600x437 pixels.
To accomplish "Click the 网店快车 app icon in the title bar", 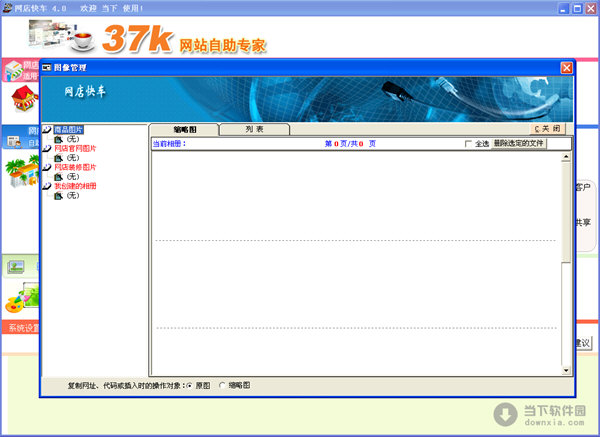I will 8,7.
